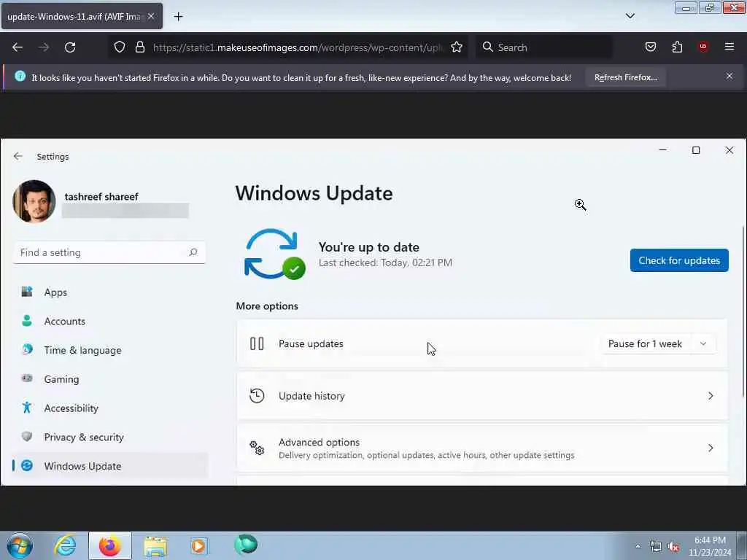Open the Update history row
Screen dimensions: 747x560
tap(481, 396)
